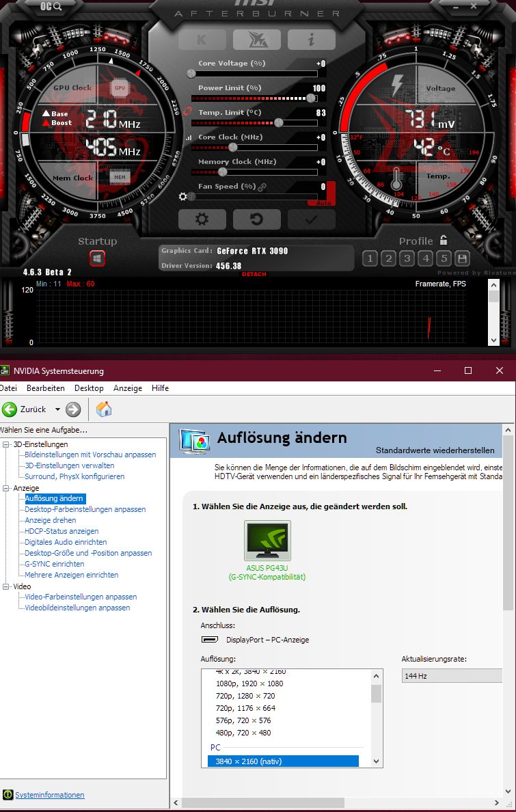Open the Afterburner information button
Viewport: 516px width, 812px height.
(312, 40)
